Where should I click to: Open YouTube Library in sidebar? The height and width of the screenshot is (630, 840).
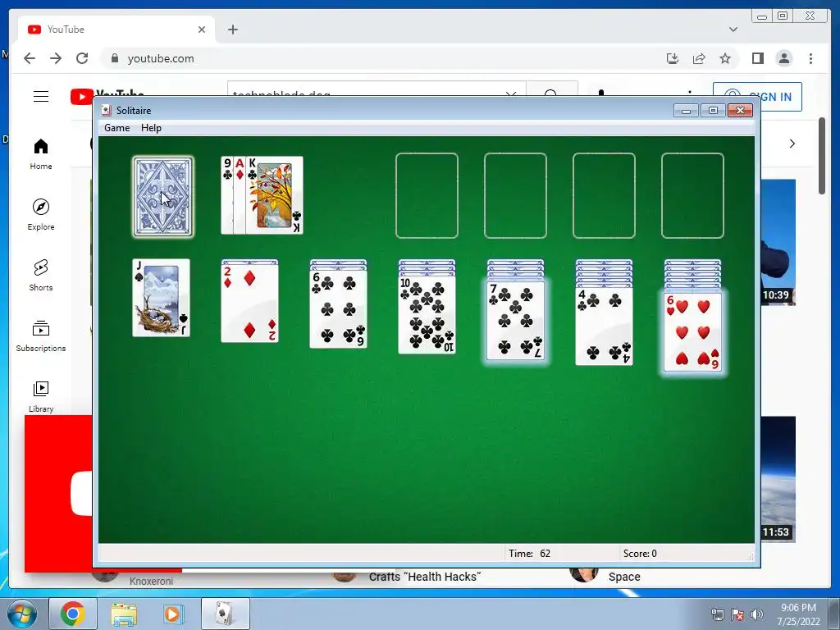41,396
